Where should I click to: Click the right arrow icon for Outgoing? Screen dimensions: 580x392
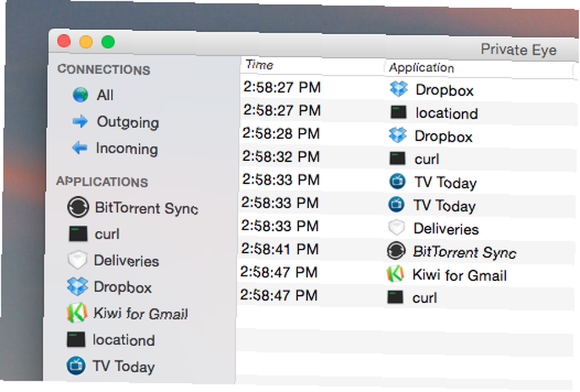(80, 121)
